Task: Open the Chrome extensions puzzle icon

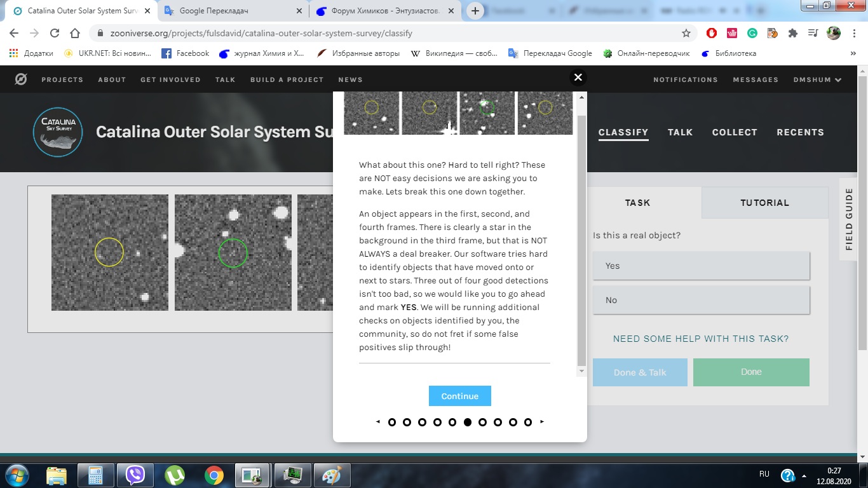Action: (792, 33)
